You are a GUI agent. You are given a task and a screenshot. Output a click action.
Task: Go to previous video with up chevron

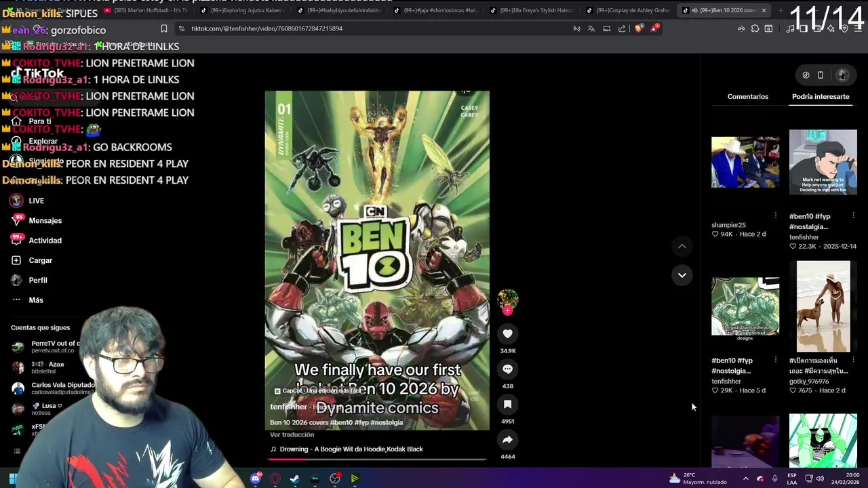click(682, 247)
